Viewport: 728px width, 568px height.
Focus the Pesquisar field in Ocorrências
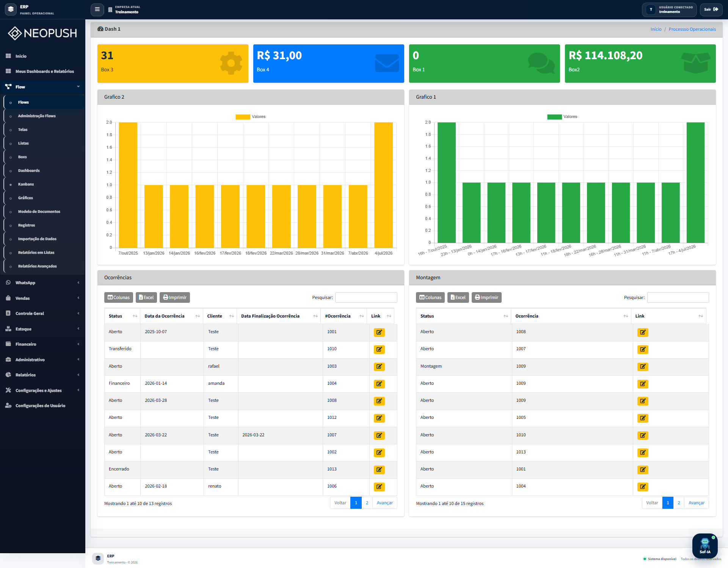click(x=366, y=297)
